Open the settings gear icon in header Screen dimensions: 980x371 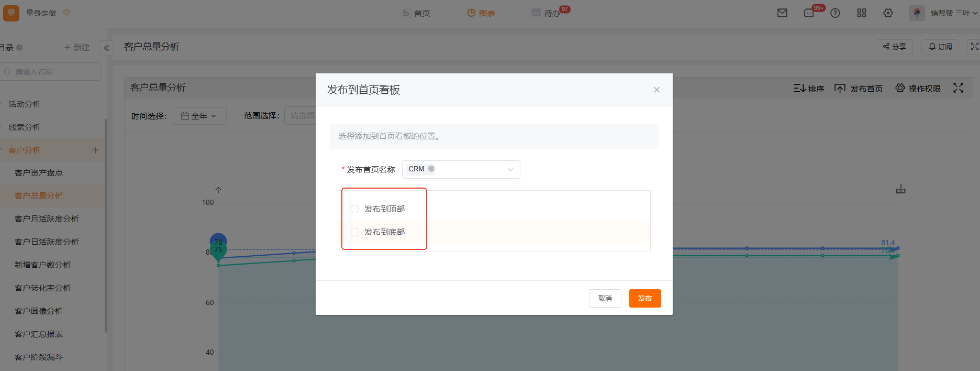pos(888,13)
